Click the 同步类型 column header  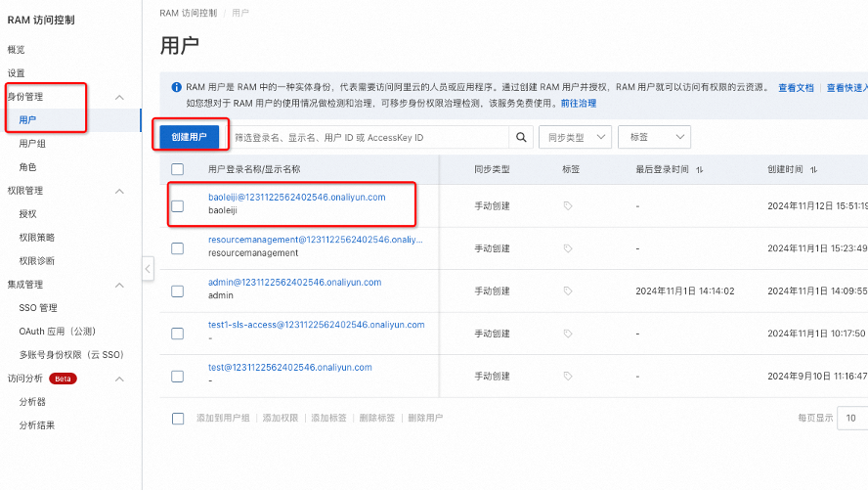492,169
